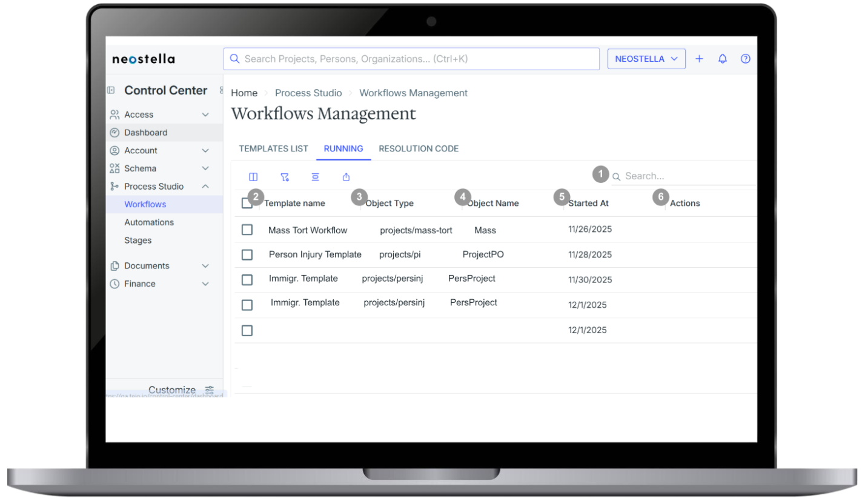This screenshot has height=504, width=862.
Task: Click the Customize sliders icon
Action: pos(210,390)
